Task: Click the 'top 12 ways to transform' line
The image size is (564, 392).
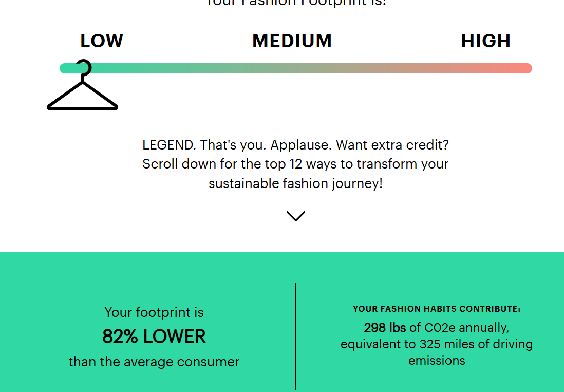Action: [x=296, y=164]
